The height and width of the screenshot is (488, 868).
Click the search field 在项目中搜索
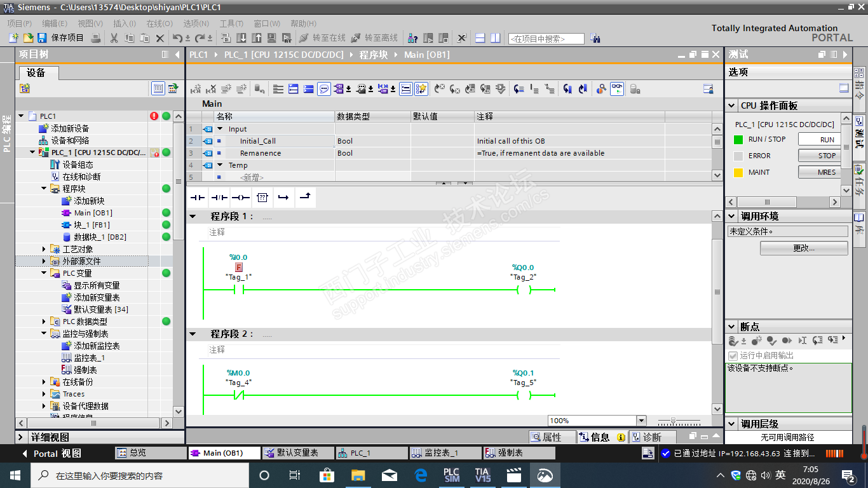(546, 39)
